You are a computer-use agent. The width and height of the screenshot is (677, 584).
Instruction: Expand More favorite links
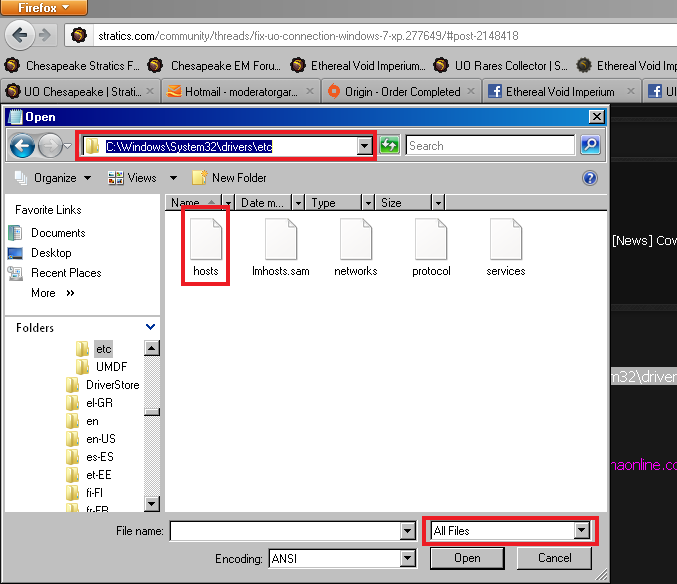click(53, 293)
